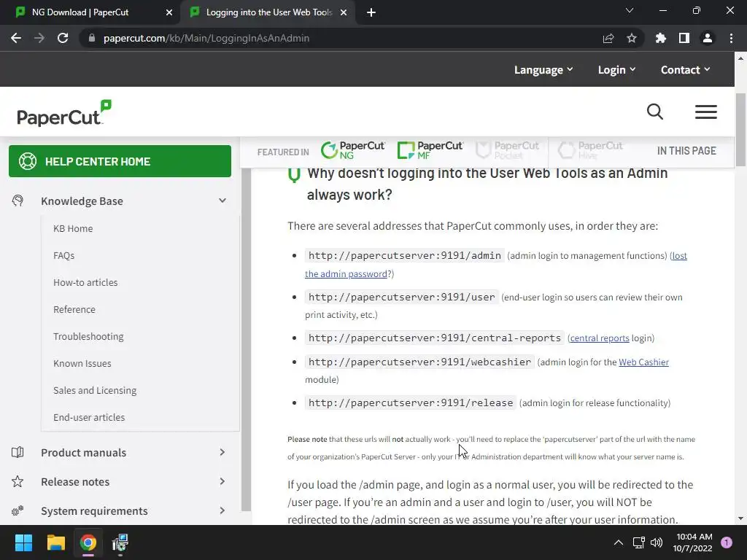This screenshot has height=560, width=747.
Task: Open the Chrome profile avatar
Action: click(x=708, y=38)
